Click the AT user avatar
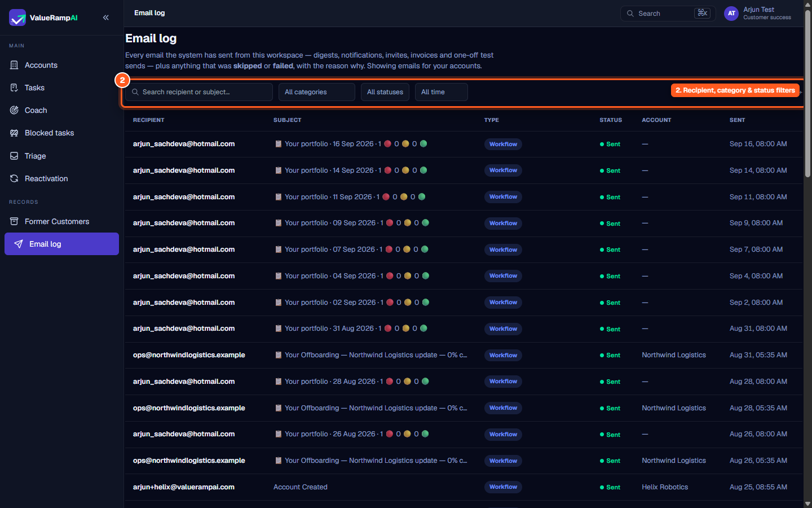 (731, 14)
